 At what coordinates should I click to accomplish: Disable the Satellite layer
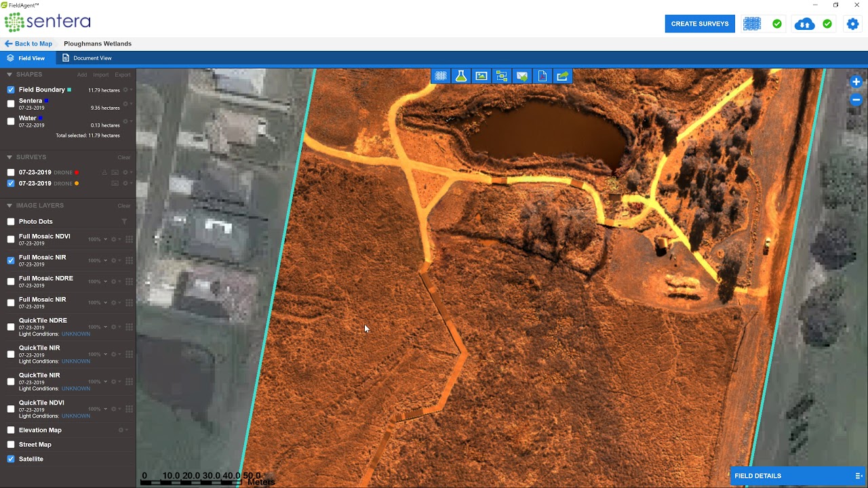11,459
